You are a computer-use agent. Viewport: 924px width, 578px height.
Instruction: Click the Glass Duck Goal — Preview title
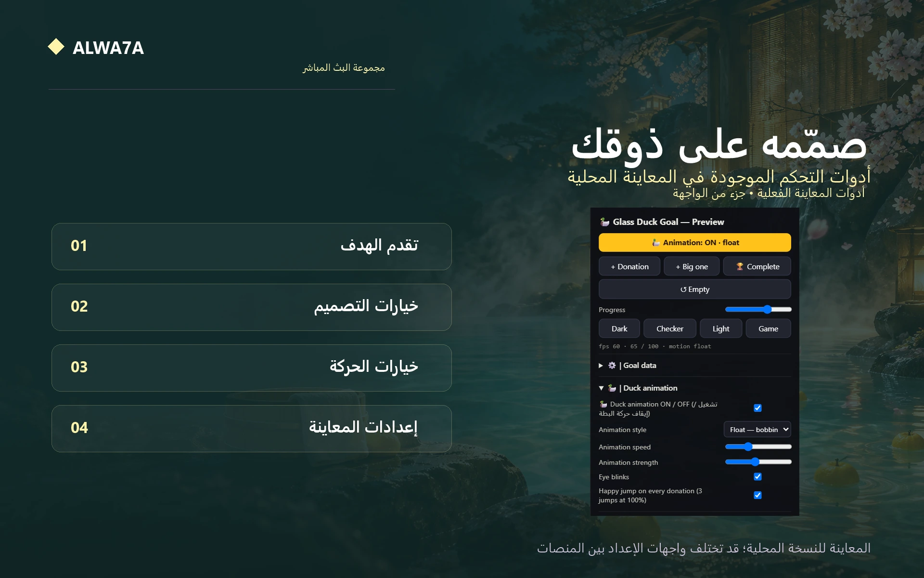(x=668, y=222)
